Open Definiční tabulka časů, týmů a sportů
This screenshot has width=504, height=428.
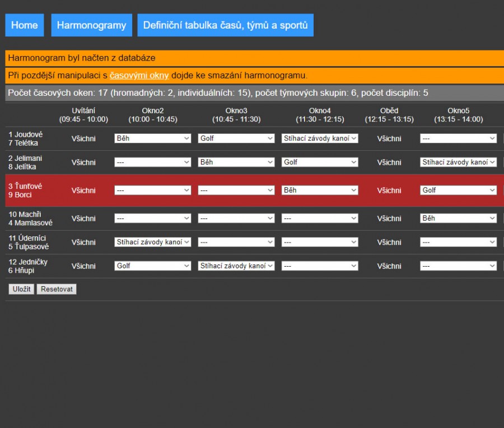point(225,25)
